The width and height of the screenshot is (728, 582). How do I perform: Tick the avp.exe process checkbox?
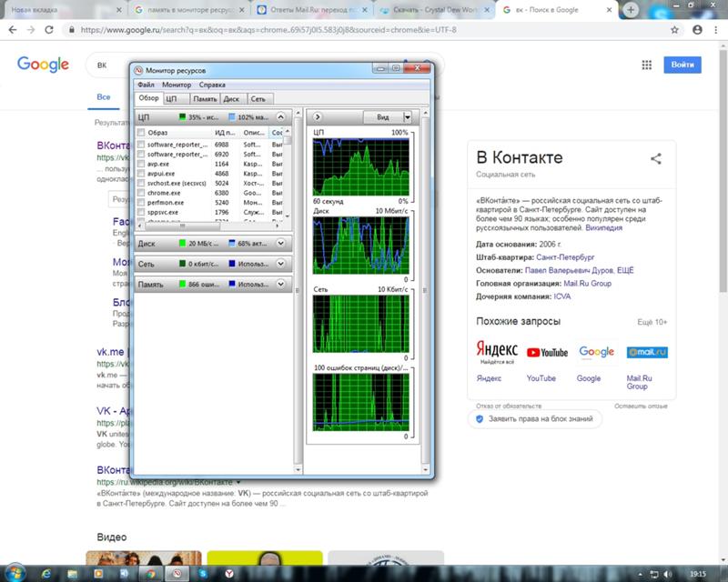[x=141, y=164]
